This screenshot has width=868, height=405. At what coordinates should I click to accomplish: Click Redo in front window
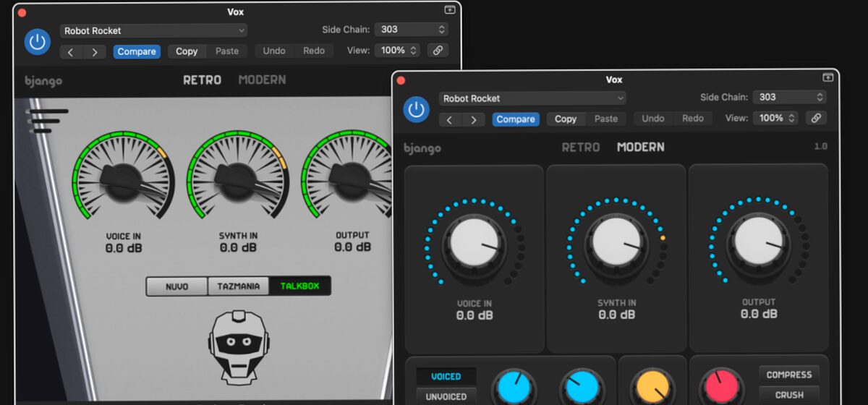coord(693,119)
